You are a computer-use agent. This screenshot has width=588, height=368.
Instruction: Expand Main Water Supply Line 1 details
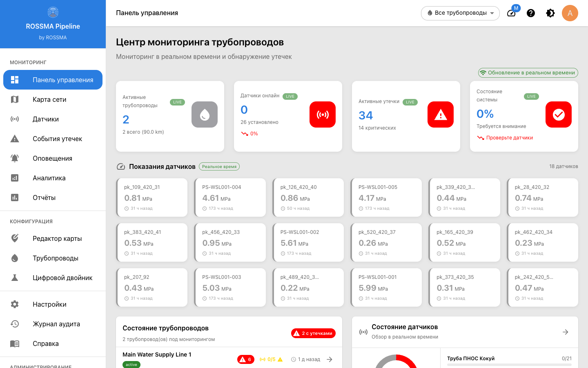tap(330, 359)
